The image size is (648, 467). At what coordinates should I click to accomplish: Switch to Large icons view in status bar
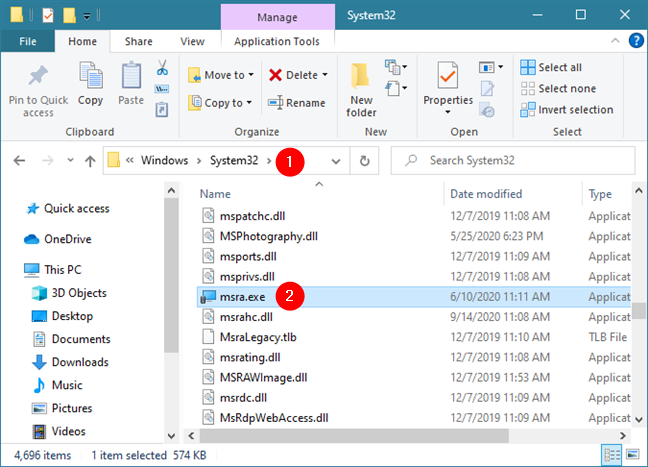click(633, 455)
